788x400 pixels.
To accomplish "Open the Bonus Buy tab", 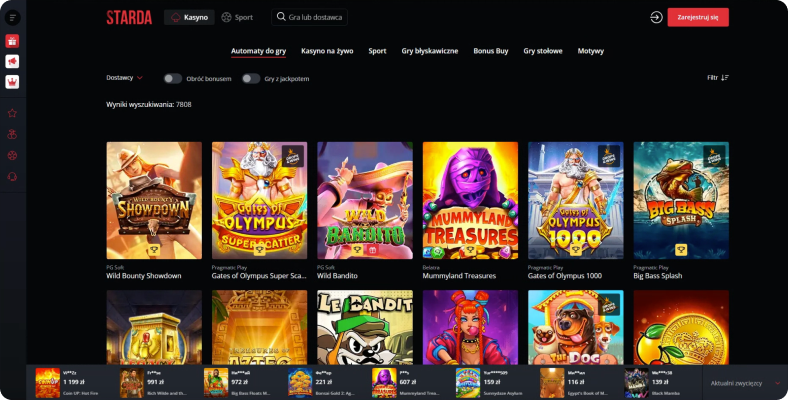I will pyautogui.click(x=490, y=51).
